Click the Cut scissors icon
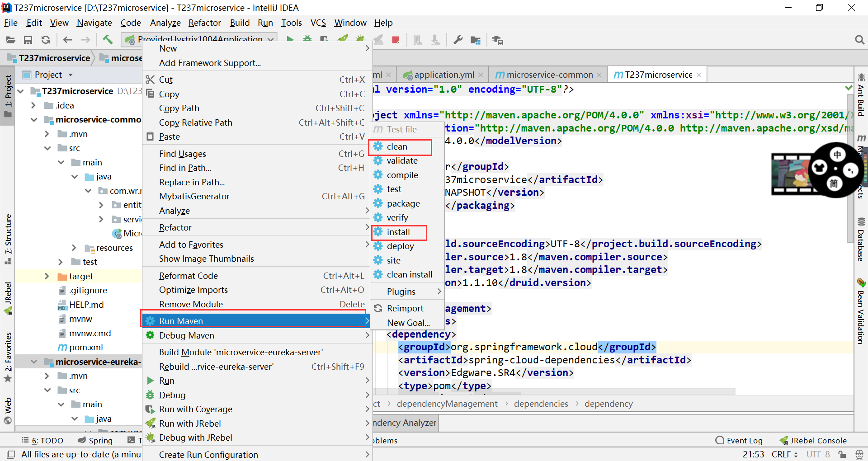Viewport: 868px width, 461px height. (x=150, y=80)
